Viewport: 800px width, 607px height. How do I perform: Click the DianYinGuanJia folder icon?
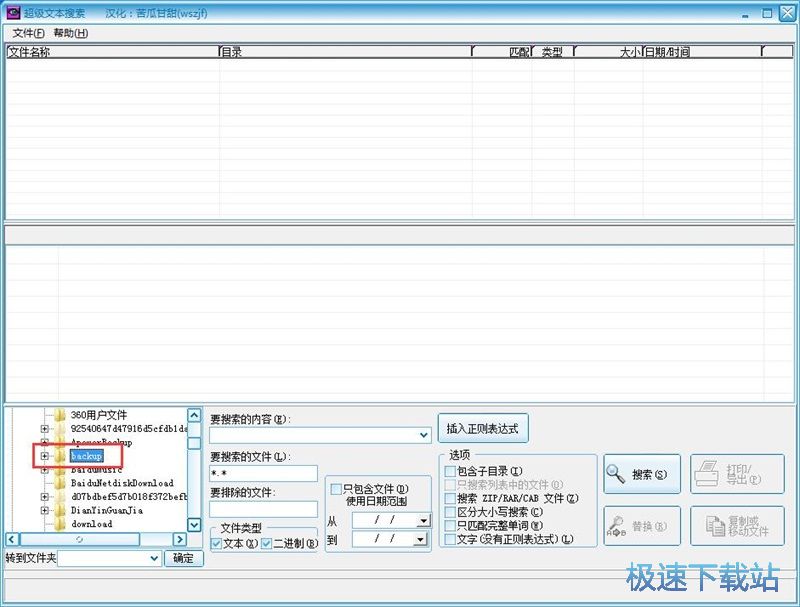coord(60,510)
